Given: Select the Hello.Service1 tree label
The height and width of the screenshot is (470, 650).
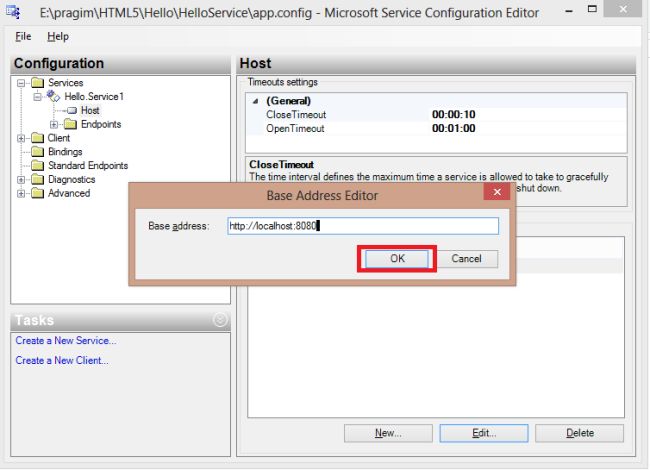Looking at the screenshot, I should (x=94, y=96).
